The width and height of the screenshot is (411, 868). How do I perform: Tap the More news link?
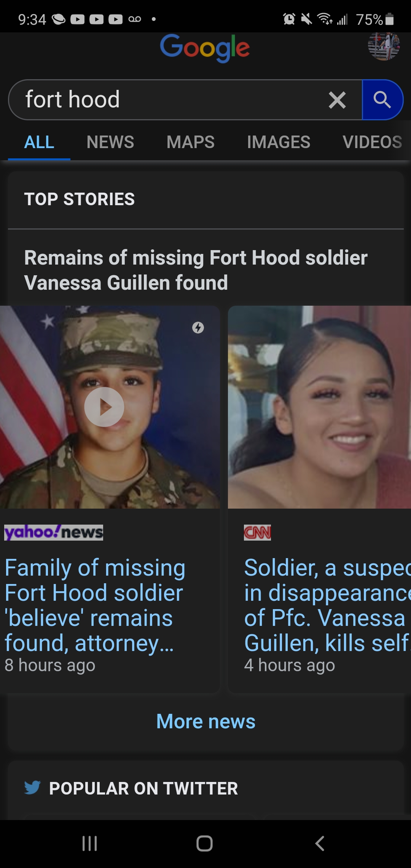click(x=206, y=721)
